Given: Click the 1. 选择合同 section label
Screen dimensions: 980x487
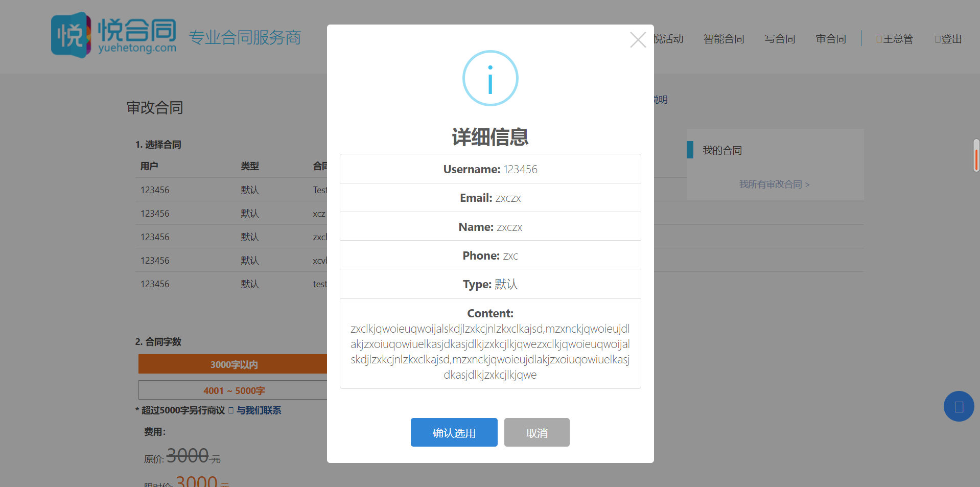Looking at the screenshot, I should [x=158, y=145].
